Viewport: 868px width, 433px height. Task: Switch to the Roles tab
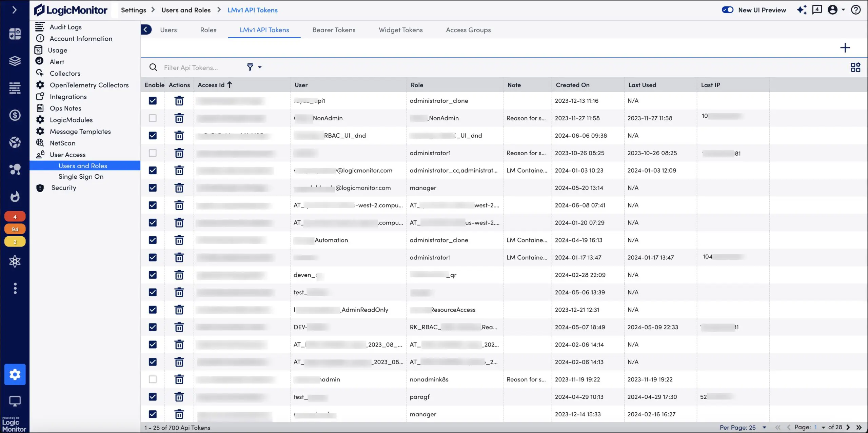click(208, 30)
